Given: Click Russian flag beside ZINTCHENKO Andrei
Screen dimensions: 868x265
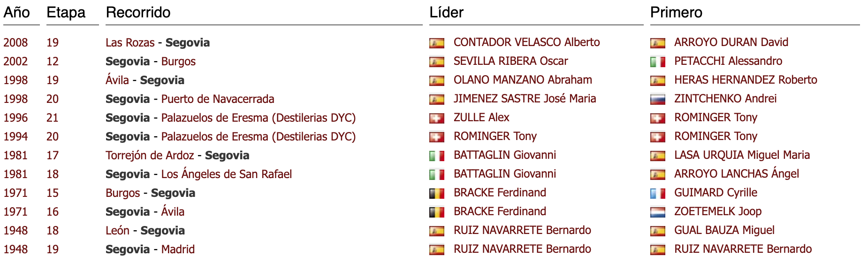Looking at the screenshot, I should (657, 100).
